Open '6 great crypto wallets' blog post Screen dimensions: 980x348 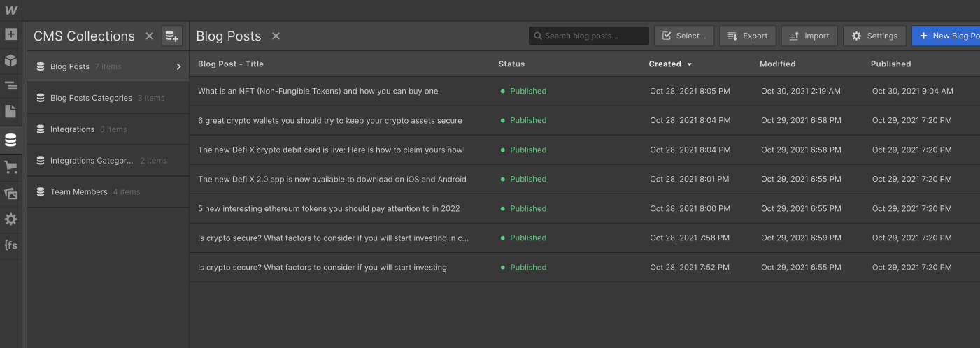click(x=330, y=120)
